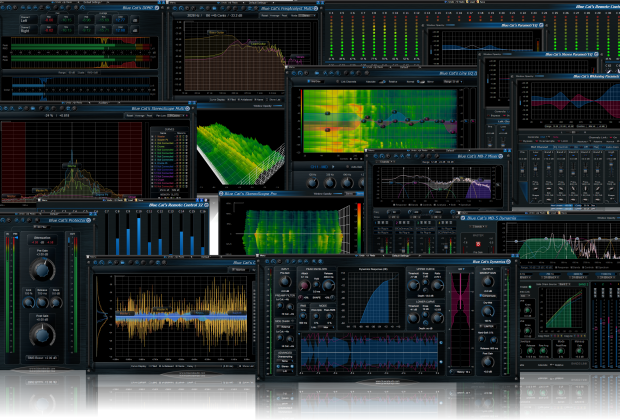Click the Pre Gain knob in Protector
Image resolution: width=620 pixels, height=420 pixels.
(42, 269)
